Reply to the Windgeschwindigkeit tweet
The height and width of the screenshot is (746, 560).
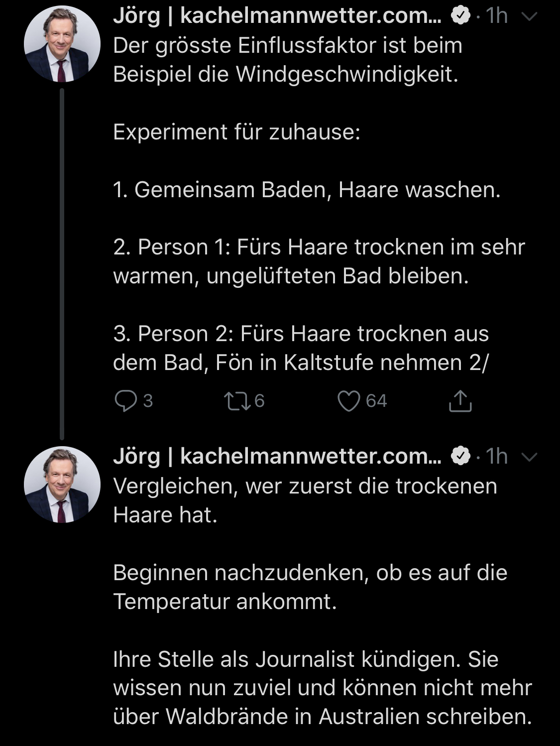point(125,401)
